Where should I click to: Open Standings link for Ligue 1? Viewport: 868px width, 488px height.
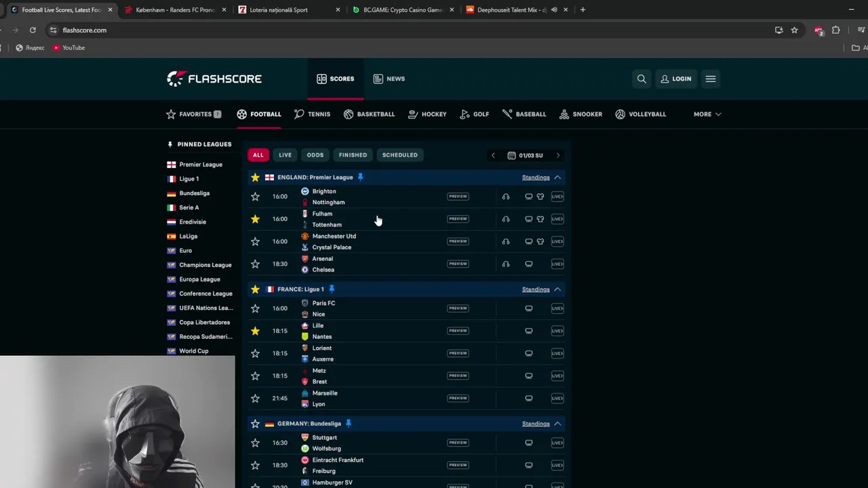click(x=536, y=289)
